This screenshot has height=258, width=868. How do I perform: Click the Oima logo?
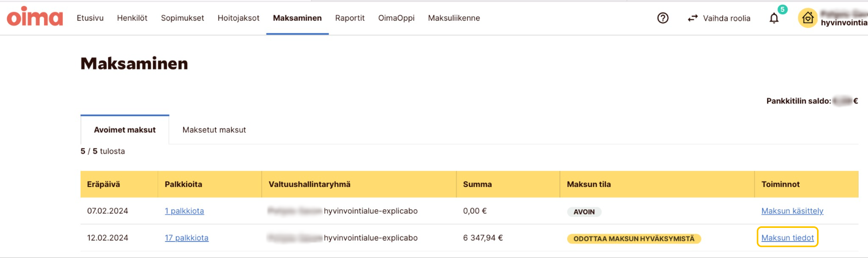pyautogui.click(x=35, y=17)
